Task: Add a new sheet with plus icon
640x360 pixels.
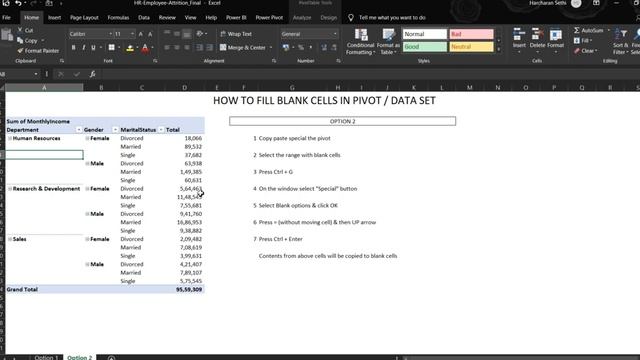Action: tap(111, 358)
